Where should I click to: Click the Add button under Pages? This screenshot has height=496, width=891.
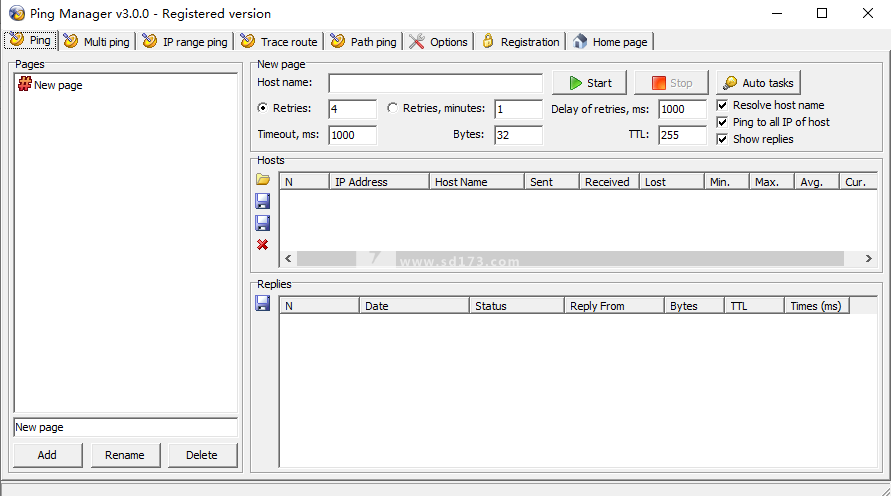[47, 455]
